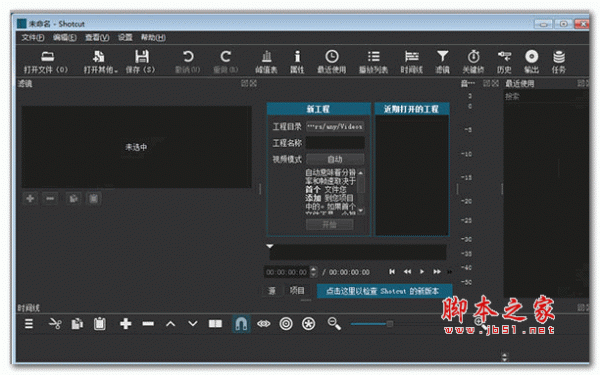Viewport: 600px width, 375px height.
Task: Click the fast forward button
Action: coord(437,272)
